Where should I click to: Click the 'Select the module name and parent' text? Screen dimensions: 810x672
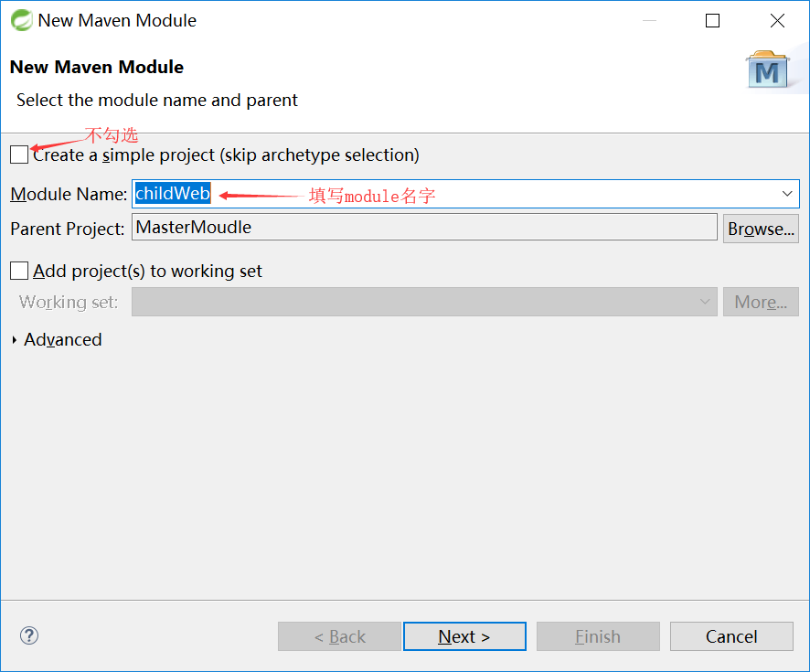(x=157, y=101)
